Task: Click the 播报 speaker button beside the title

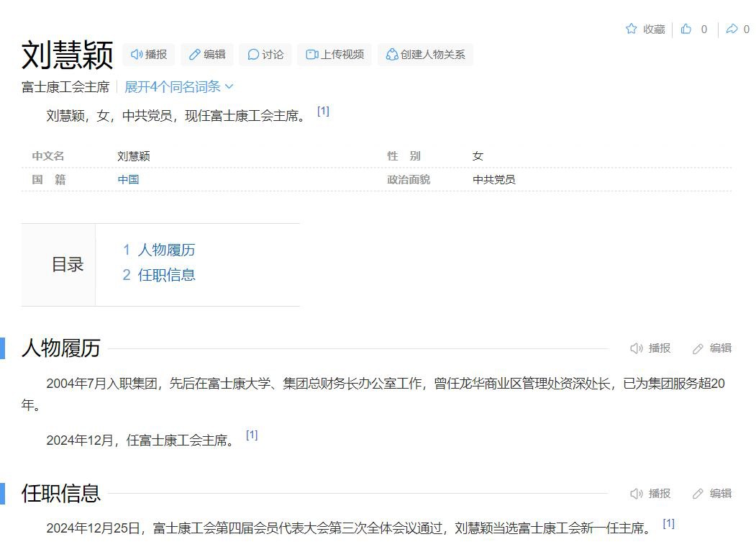Action: (148, 55)
